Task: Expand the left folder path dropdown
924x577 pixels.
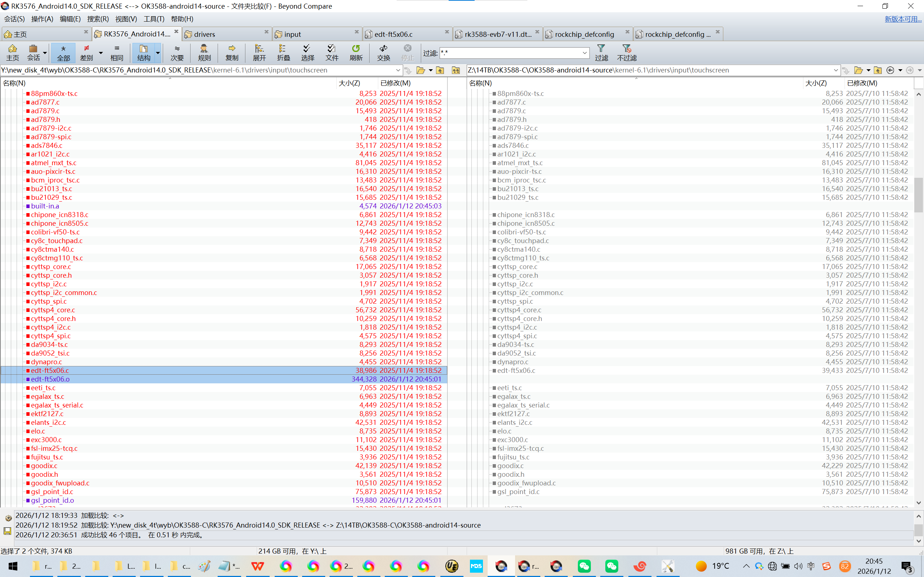Action: click(x=398, y=70)
